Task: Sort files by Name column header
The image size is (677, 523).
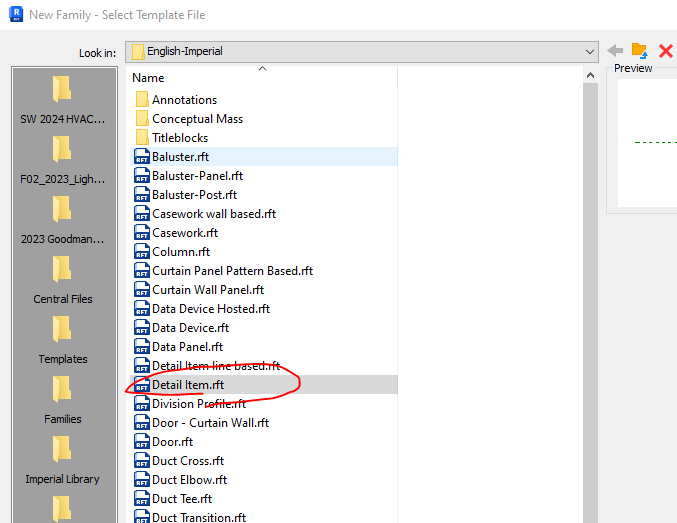Action: [148, 78]
